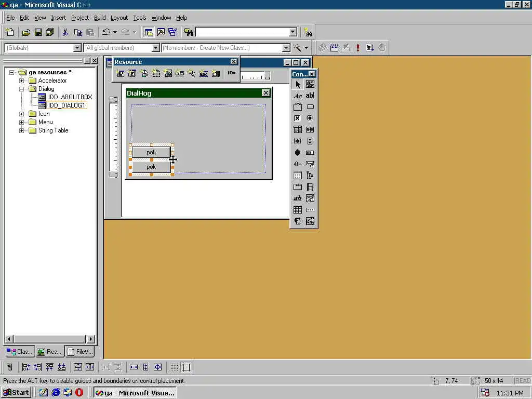Open the (Globals) class dropdown
The height and width of the screenshot is (399, 532).
[77, 48]
